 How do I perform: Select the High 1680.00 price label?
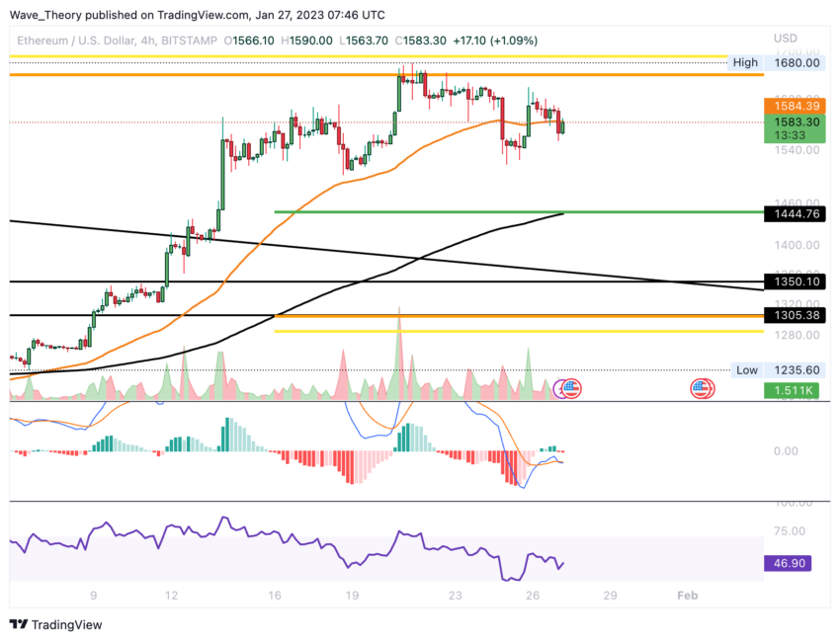click(x=775, y=62)
